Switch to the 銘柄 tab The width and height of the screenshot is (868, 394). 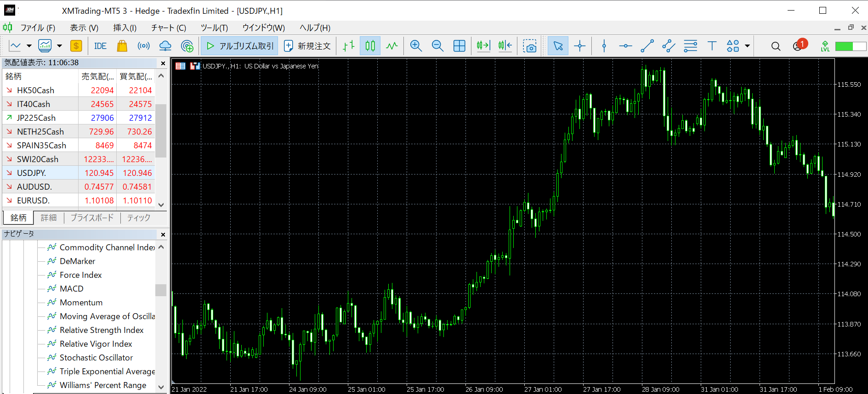18,218
